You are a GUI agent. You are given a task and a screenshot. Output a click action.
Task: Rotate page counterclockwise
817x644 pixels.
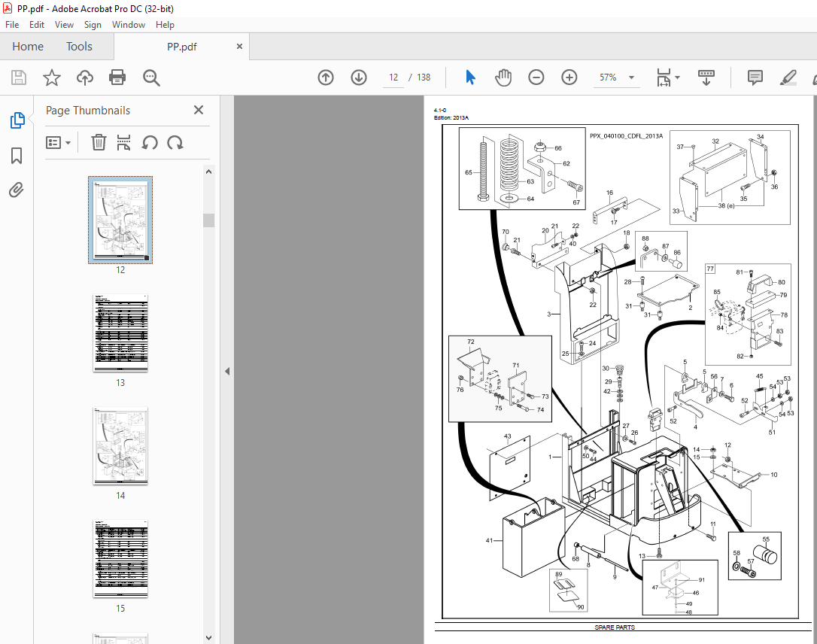[x=150, y=143]
